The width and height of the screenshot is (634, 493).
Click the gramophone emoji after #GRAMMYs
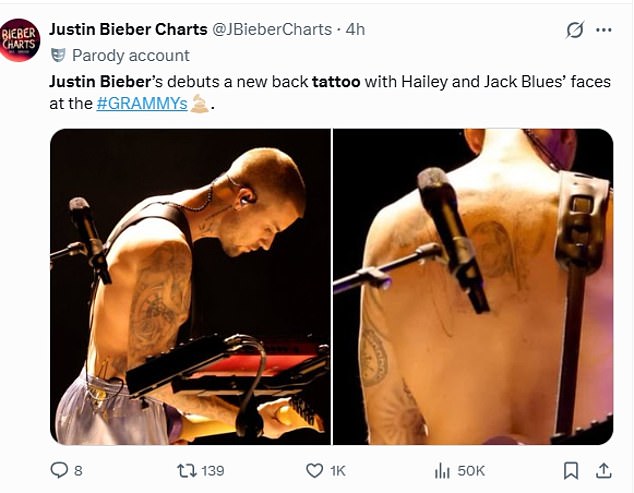coord(199,103)
